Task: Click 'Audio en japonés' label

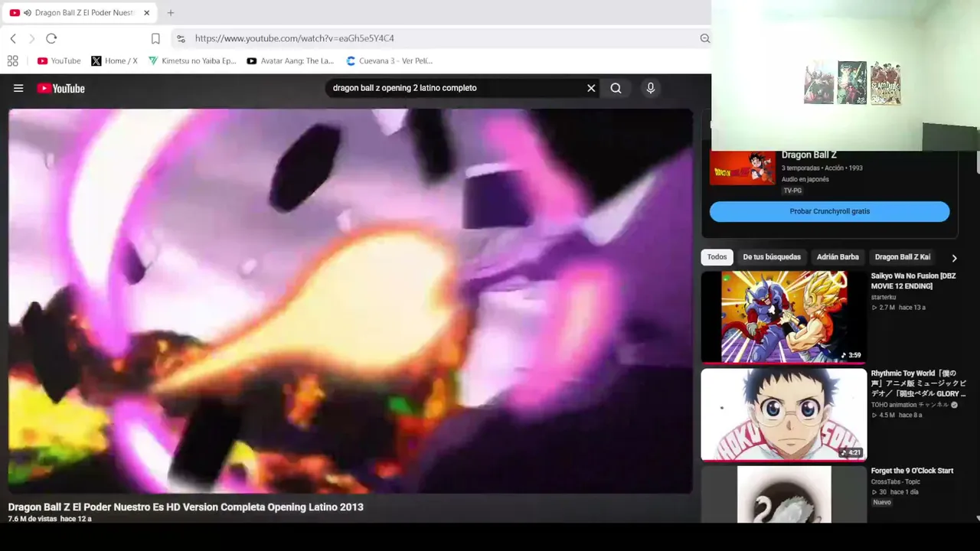Action: point(805,180)
